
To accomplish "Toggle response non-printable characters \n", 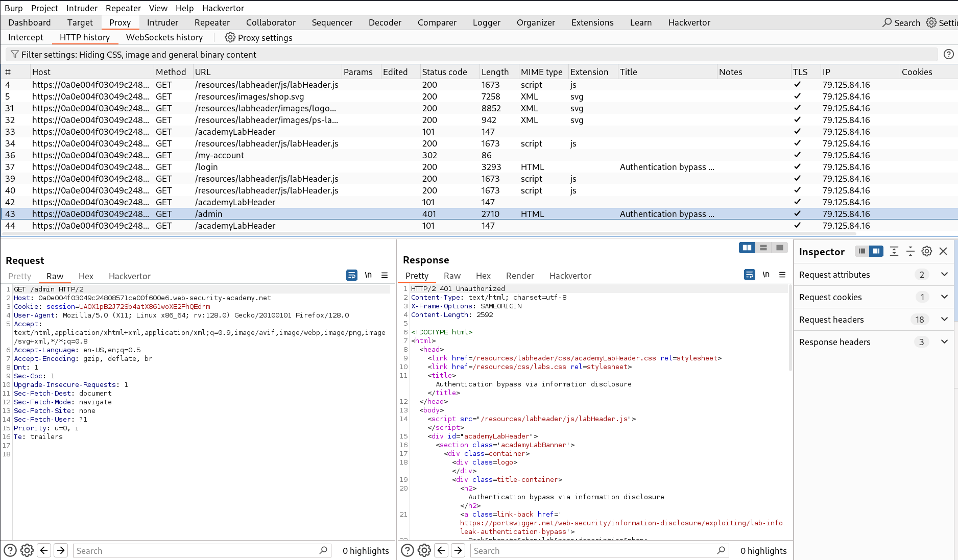I will click(766, 275).
